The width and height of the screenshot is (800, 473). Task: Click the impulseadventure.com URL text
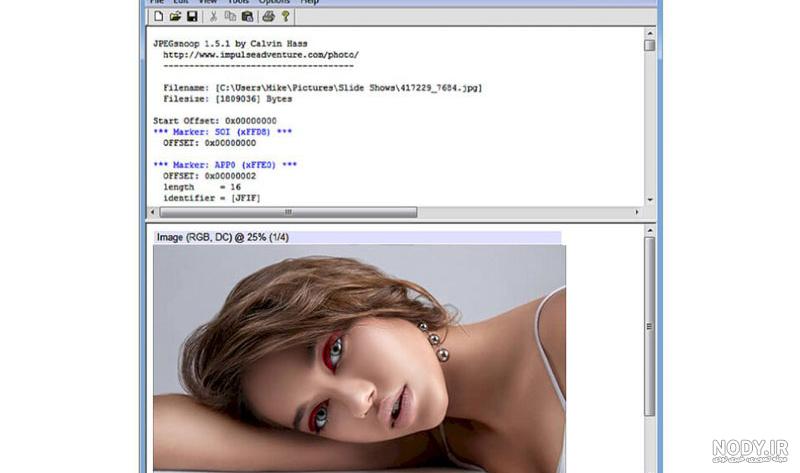coord(261,55)
